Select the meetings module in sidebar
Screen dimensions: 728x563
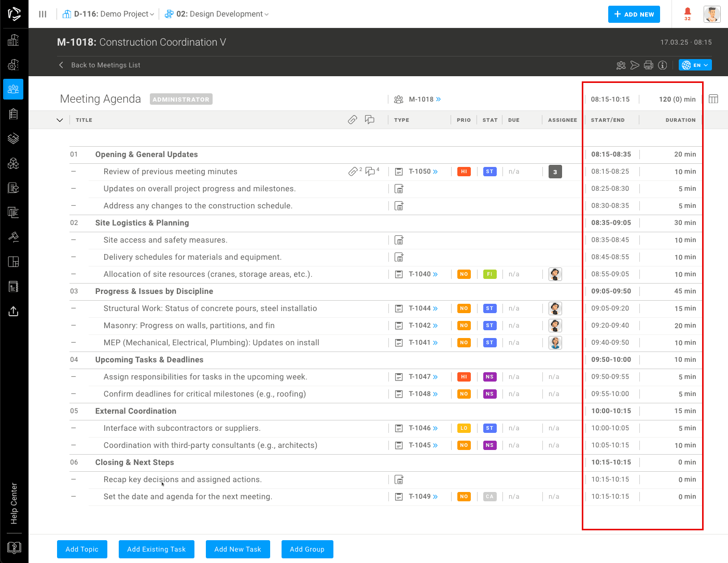[13, 89]
